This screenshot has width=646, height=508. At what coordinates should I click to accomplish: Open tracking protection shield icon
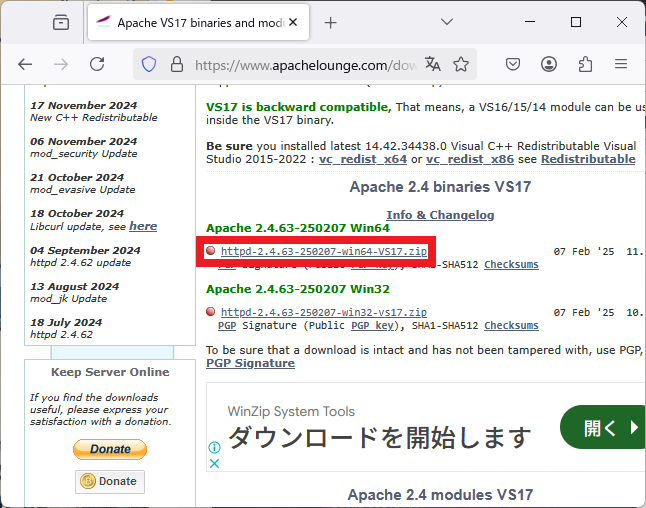[x=149, y=64]
